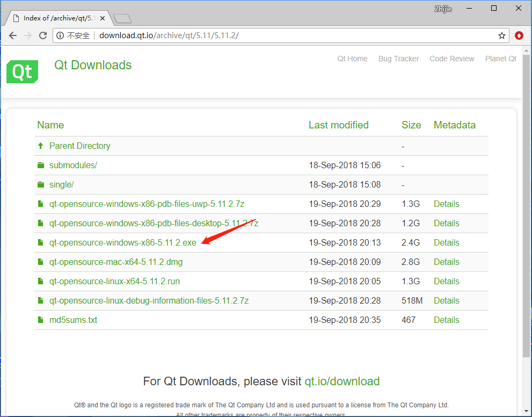Close the Index of /archive/qt tab
532x417 pixels.
pyautogui.click(x=103, y=18)
